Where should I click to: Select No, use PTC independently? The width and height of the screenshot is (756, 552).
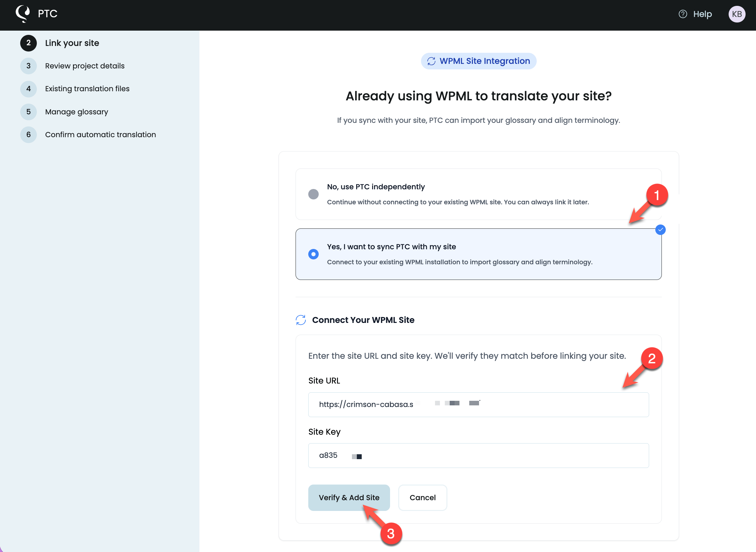click(x=313, y=194)
